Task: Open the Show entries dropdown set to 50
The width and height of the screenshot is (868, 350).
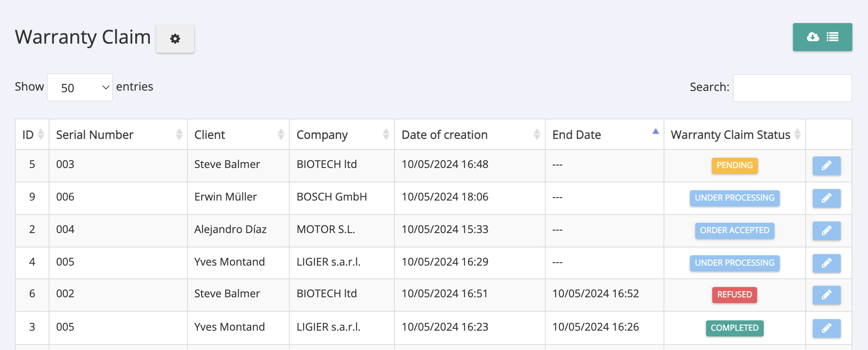Action: 80,87
